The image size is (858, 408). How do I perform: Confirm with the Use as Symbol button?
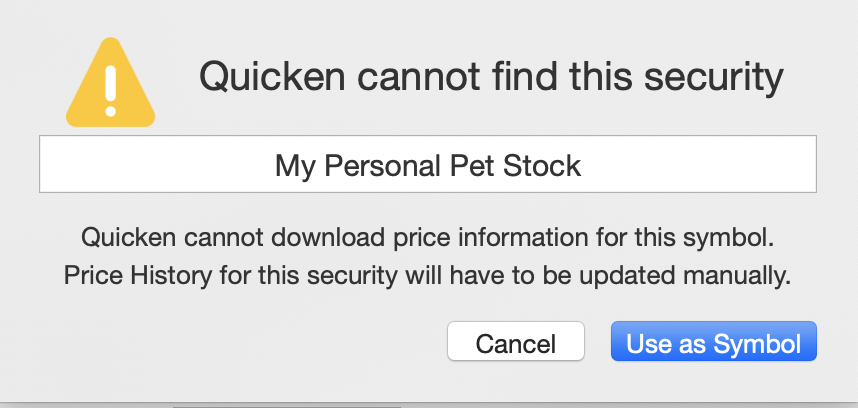[x=714, y=341]
